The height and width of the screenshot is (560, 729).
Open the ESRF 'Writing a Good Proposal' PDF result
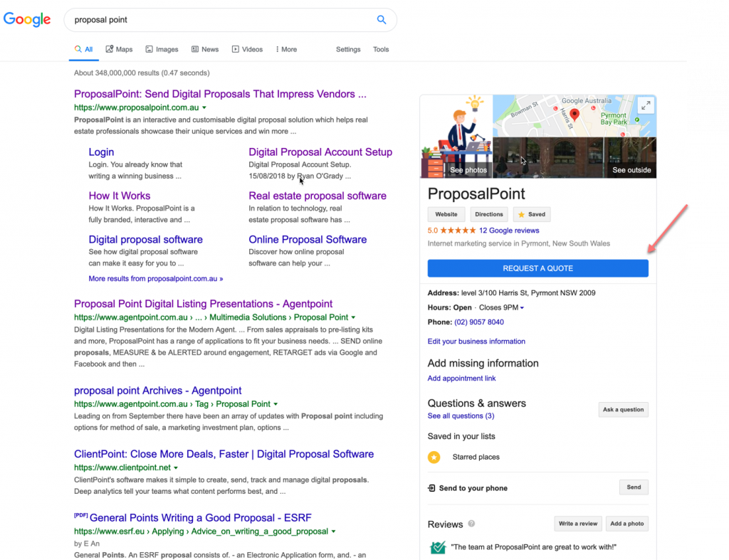click(x=200, y=518)
